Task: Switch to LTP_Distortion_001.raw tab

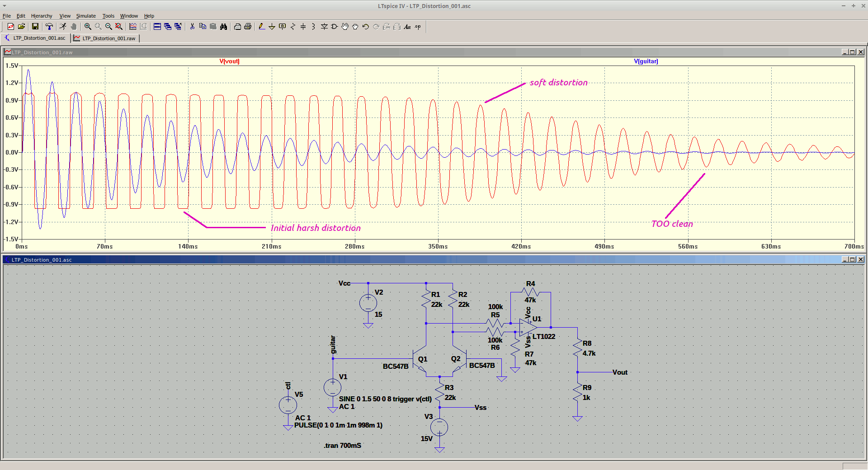Action: (105, 38)
